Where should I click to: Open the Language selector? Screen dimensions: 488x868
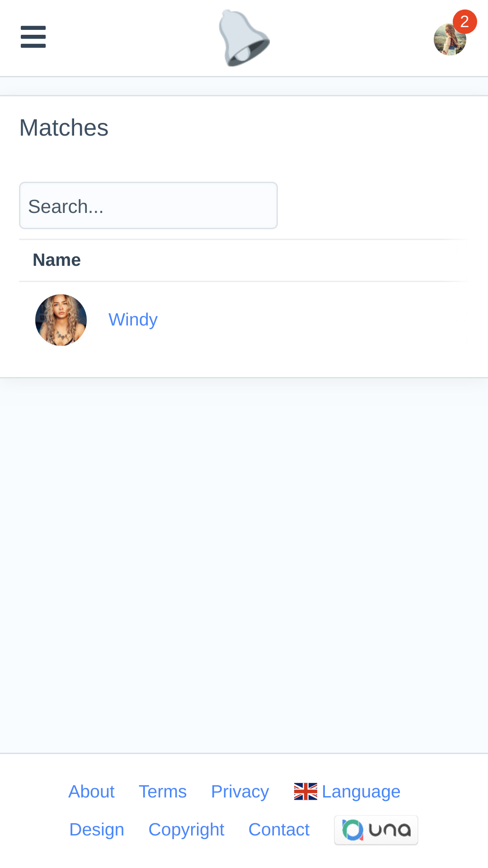point(361,792)
